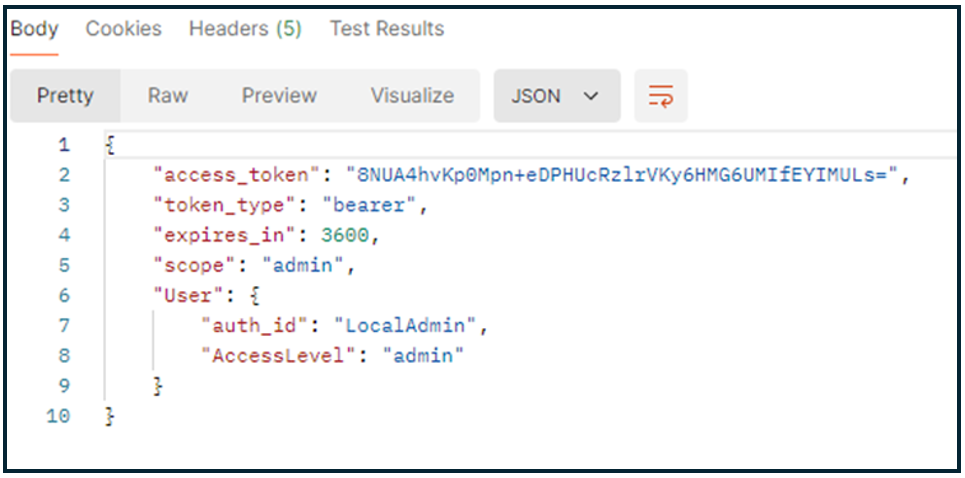Select the Pretty view mode
This screenshot has height=478, width=965.
tap(65, 96)
